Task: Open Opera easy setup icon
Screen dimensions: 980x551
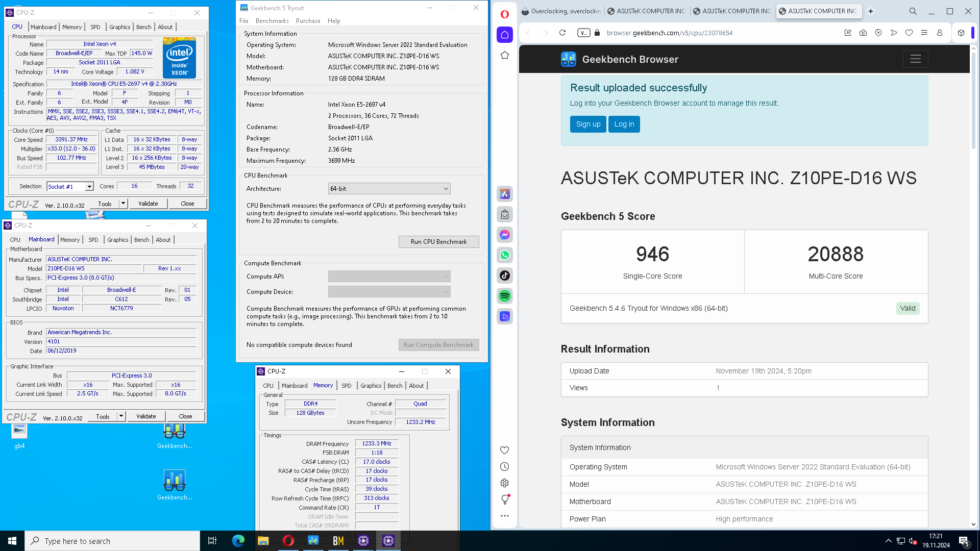Action: pyautogui.click(x=924, y=33)
